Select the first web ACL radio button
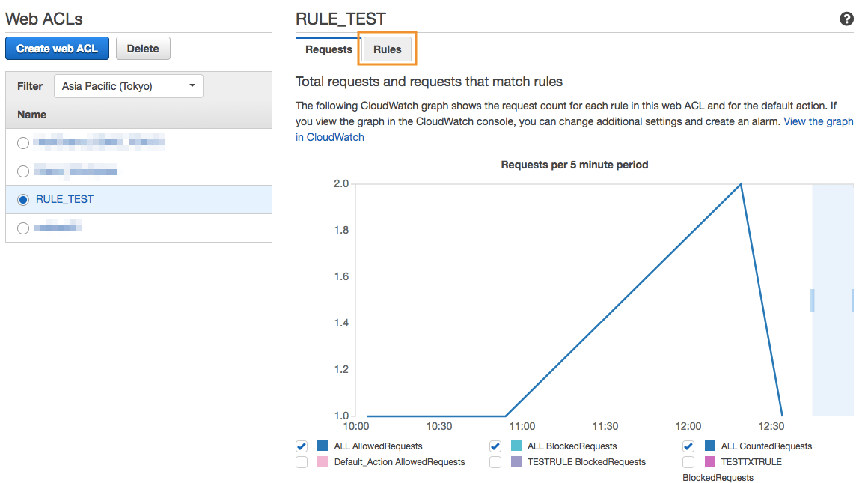Image resolution: width=868 pixels, height=483 pixels. (x=23, y=142)
